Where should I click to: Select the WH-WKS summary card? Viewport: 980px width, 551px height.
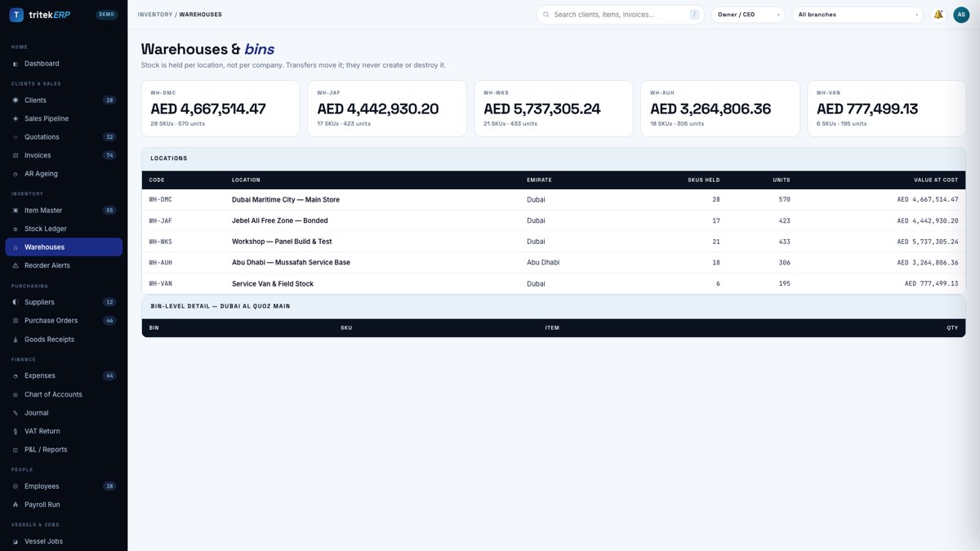click(x=554, y=109)
